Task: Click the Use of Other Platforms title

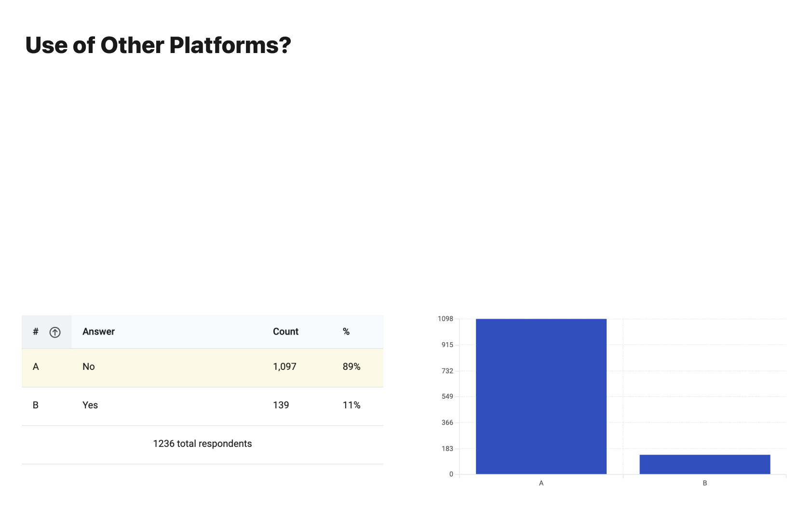Action: [x=158, y=45]
